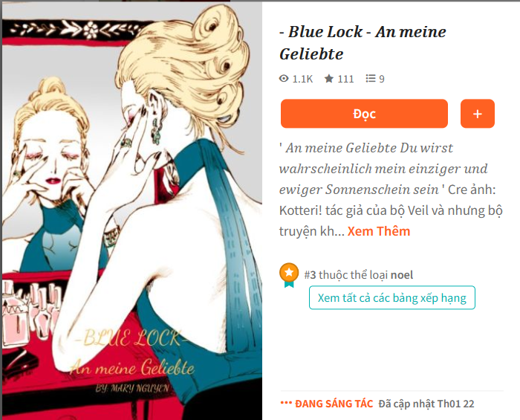
Task: Click the three-dot ongoing status icon
Action: (x=286, y=403)
